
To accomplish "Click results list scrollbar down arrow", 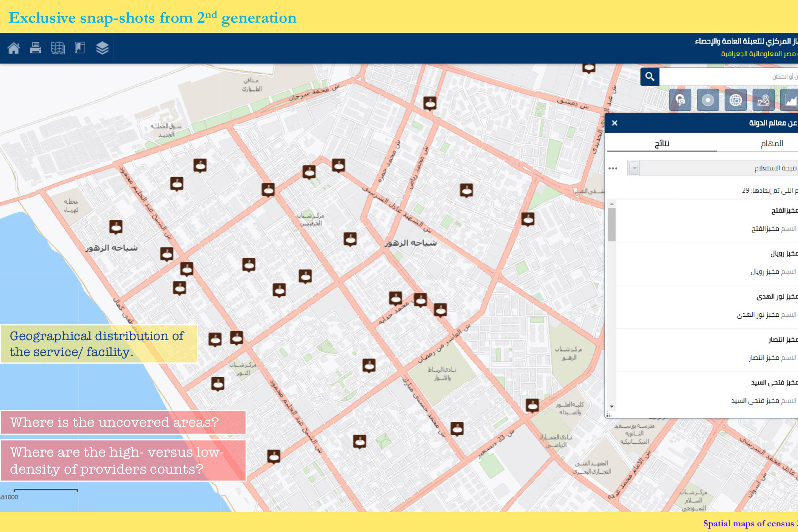I will 611,407.
